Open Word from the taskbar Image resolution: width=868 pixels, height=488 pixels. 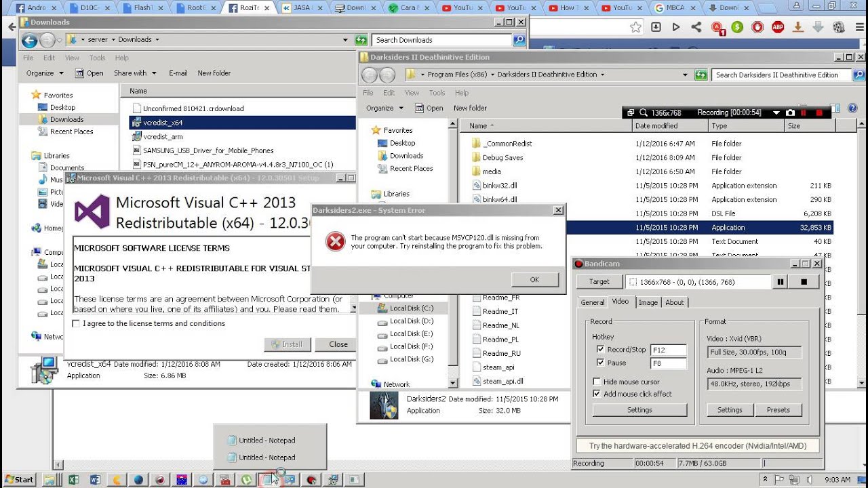[94, 479]
